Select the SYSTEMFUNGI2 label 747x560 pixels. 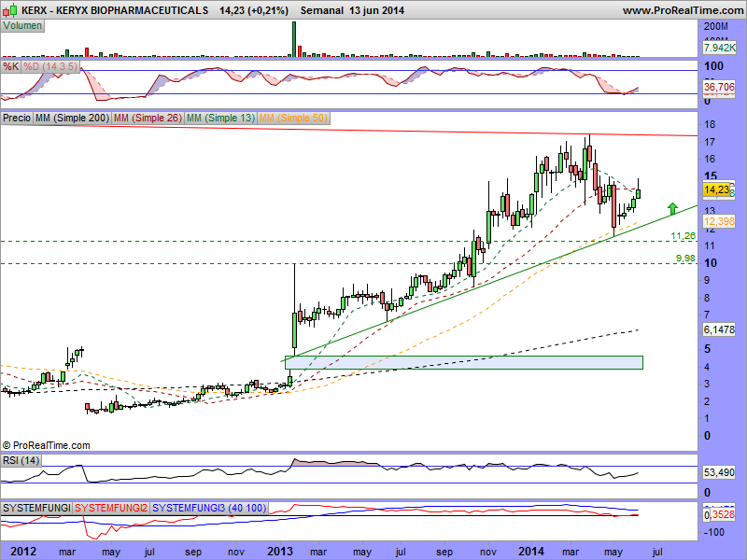pyautogui.click(x=111, y=508)
